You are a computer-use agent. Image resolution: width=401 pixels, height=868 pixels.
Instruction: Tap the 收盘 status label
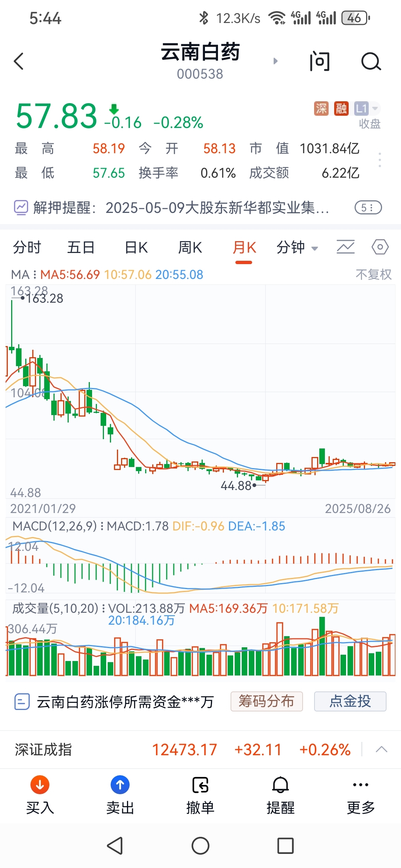point(369,124)
